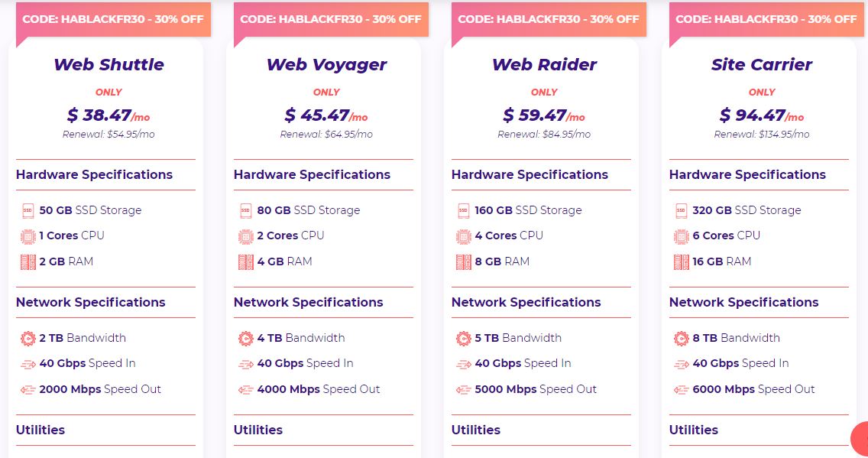Select the Web Voyager plan title
The image size is (868, 458).
pos(326,65)
